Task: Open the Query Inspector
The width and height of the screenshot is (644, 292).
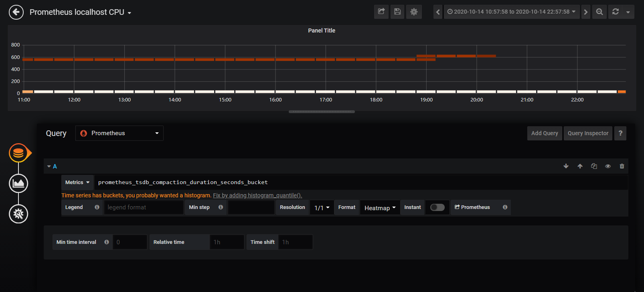Action: coord(588,133)
